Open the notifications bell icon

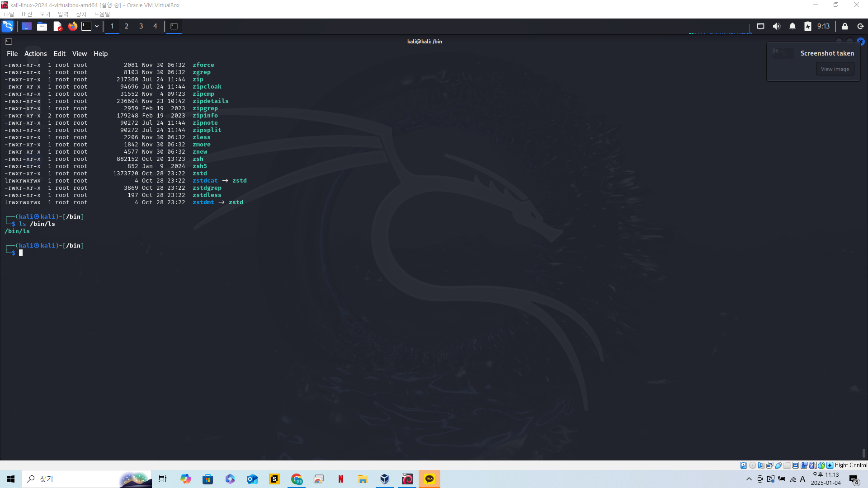pos(793,26)
